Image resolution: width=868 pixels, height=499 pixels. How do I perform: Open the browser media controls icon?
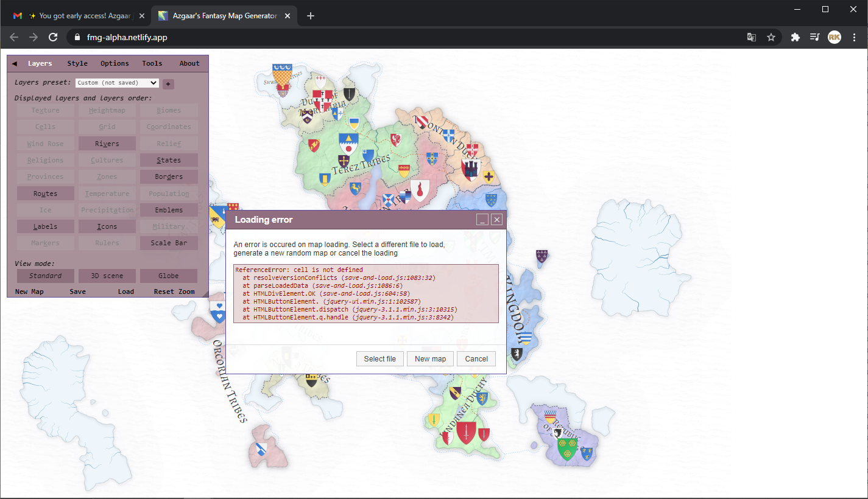[814, 37]
